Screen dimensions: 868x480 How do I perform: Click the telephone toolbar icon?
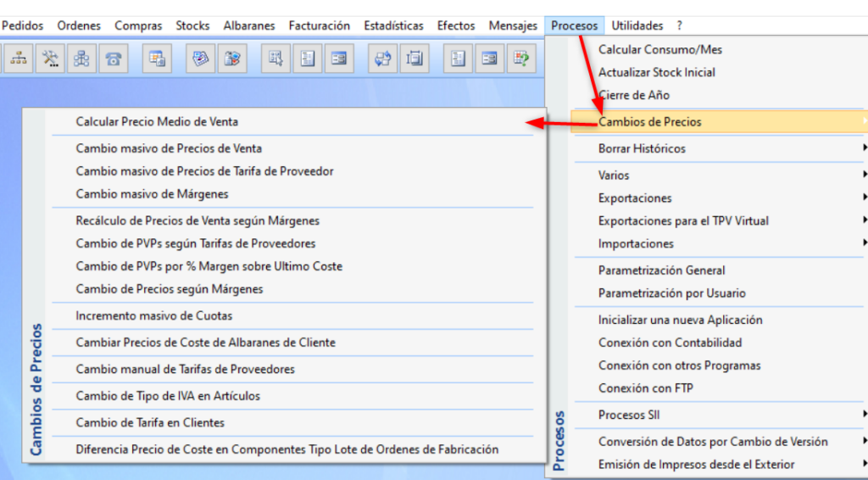pyautogui.click(x=113, y=59)
